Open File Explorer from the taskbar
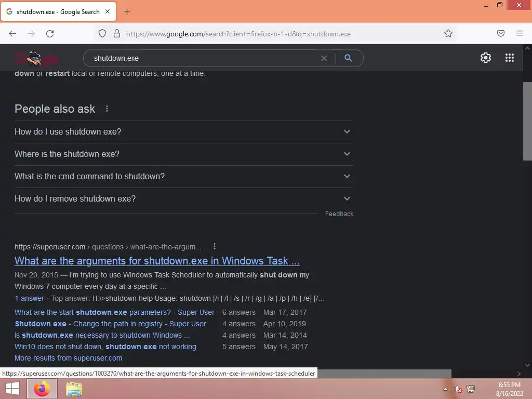This screenshot has width=532, height=399. click(x=74, y=389)
